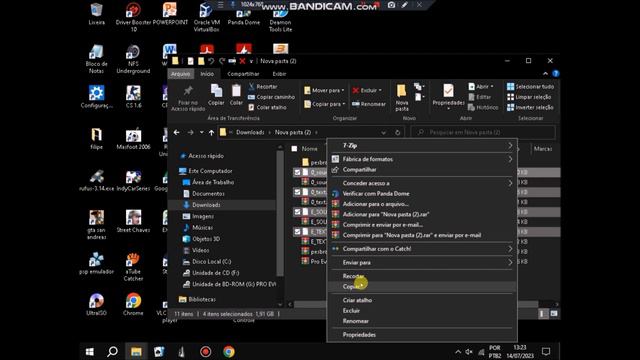Click the back arrow in Explorer navigation
Viewport: 640px width, 360px height.
176,132
